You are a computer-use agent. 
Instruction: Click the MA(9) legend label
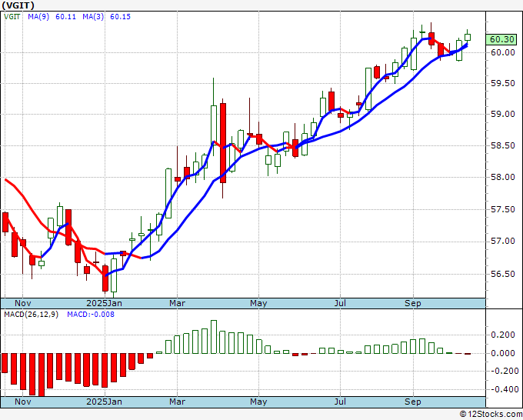[x=38, y=17]
